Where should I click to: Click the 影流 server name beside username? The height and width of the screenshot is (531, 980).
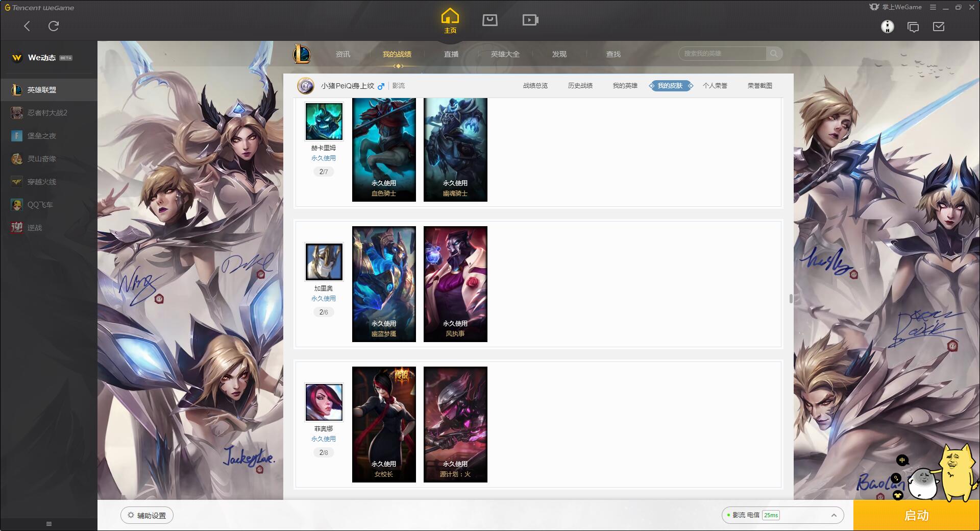(x=399, y=86)
